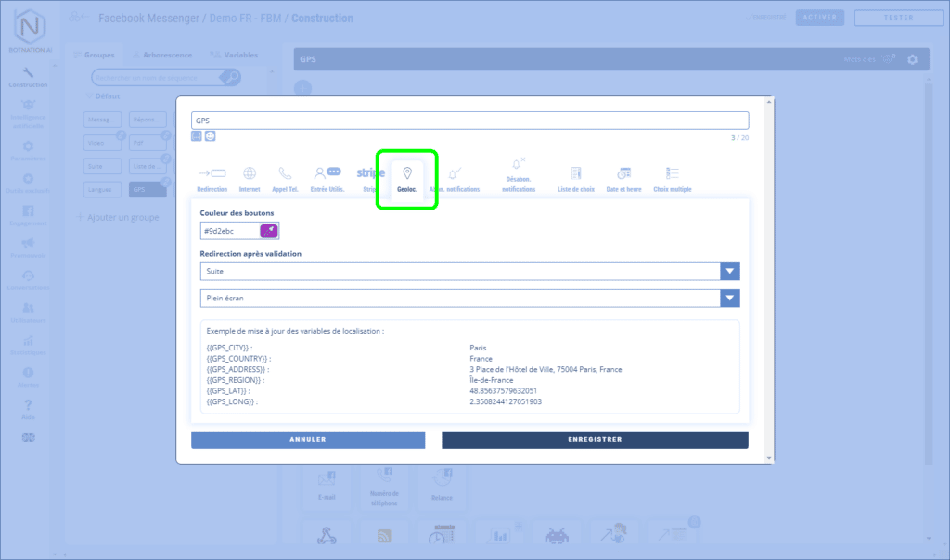Open the Plein écran dropdown
Screen dimensions: 950x560
[x=730, y=298]
